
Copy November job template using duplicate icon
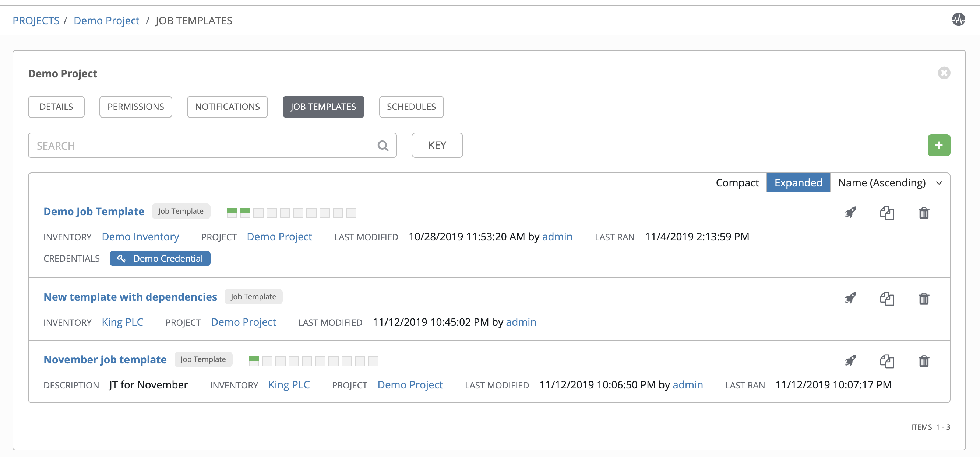(887, 360)
